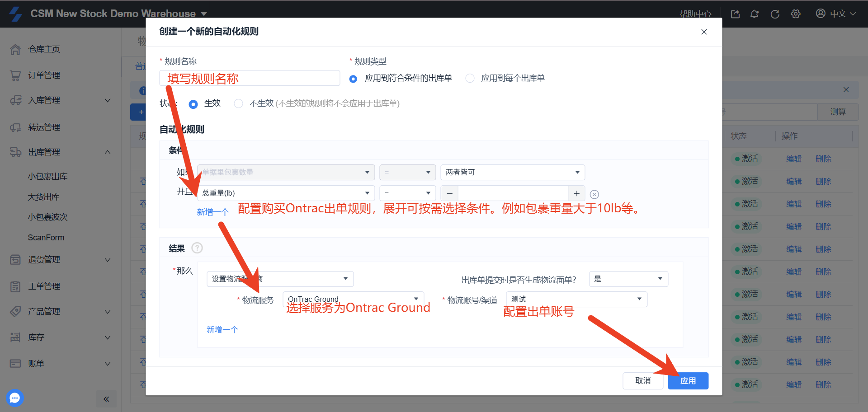The image size is (868, 412).
Task: Click 新增一个 link under conditions
Action: (x=213, y=212)
